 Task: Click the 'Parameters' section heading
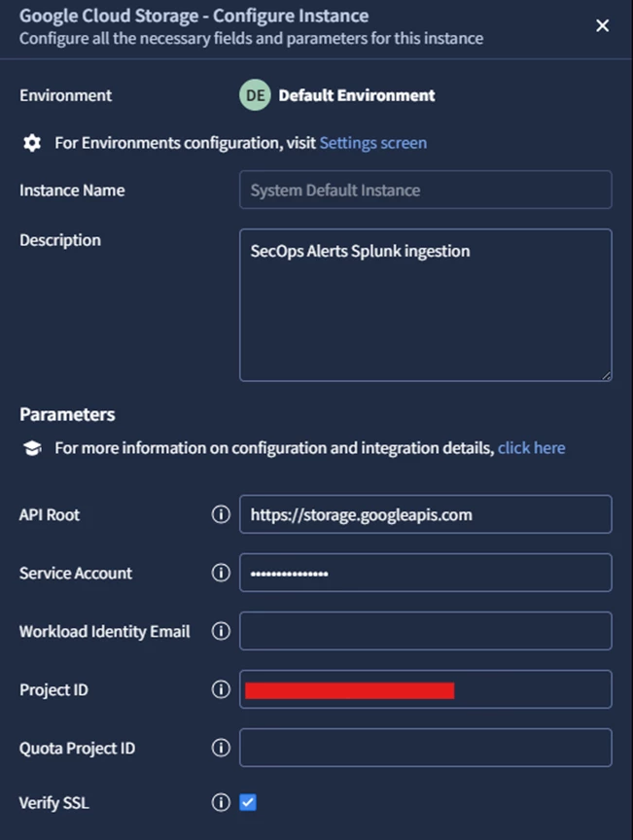click(x=67, y=414)
